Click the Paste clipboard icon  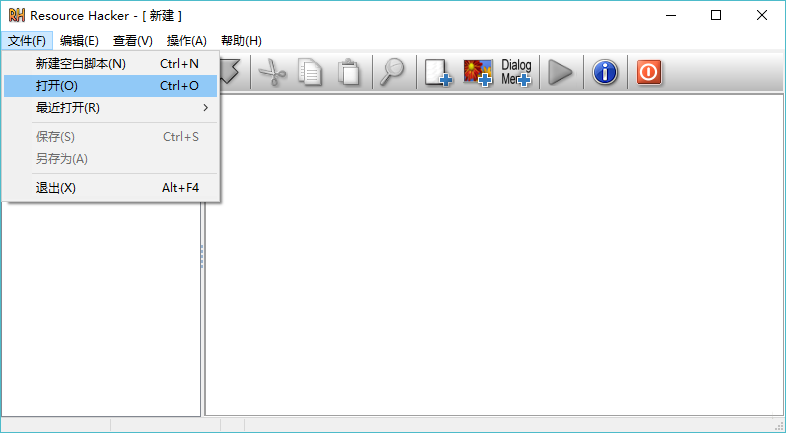tap(348, 73)
